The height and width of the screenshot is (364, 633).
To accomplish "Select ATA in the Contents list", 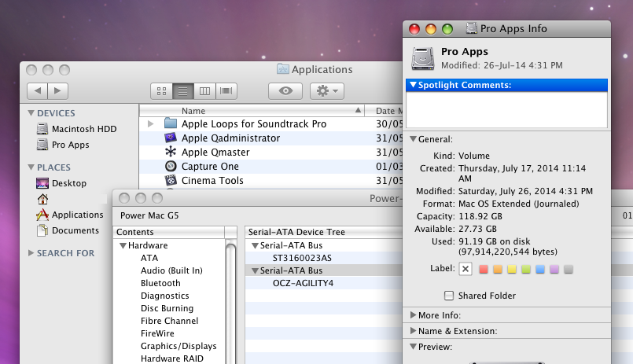I will tap(149, 258).
